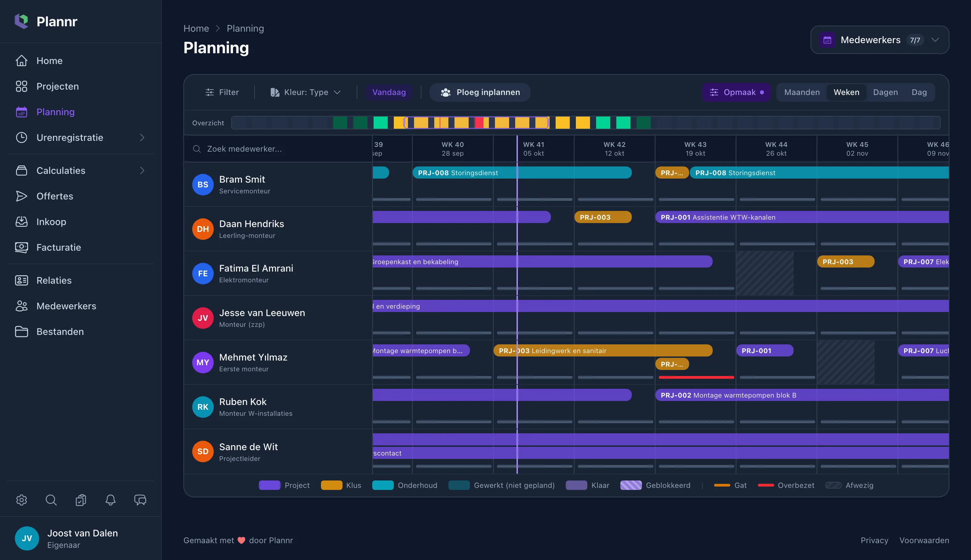The image size is (971, 560).
Task: Click the Klus legend color swatch
Action: [331, 486]
